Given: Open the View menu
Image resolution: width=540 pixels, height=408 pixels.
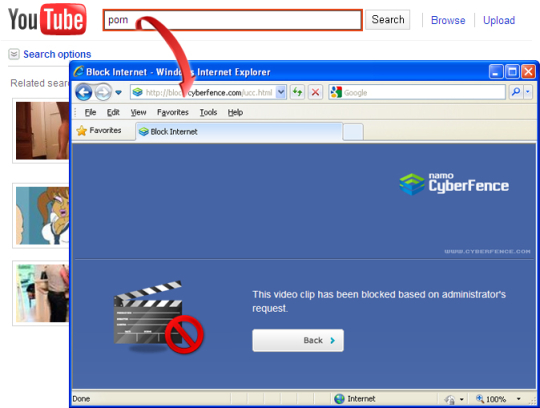Looking at the screenshot, I should point(138,112).
